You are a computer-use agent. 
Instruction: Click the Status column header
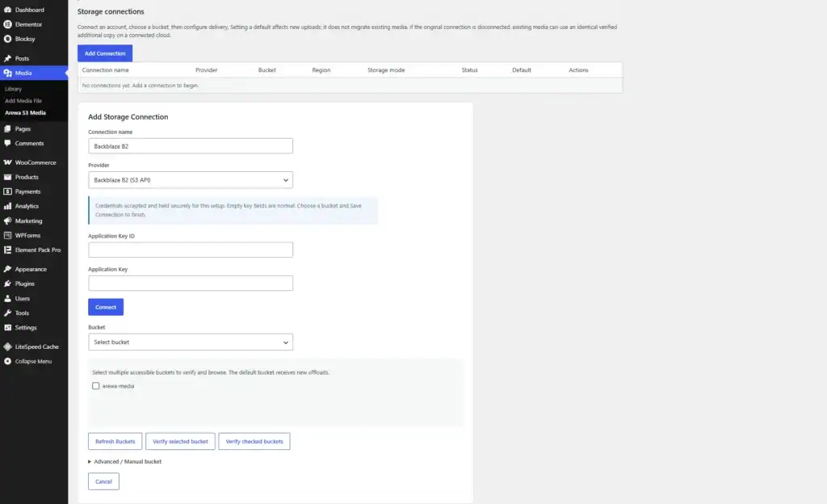coord(469,70)
